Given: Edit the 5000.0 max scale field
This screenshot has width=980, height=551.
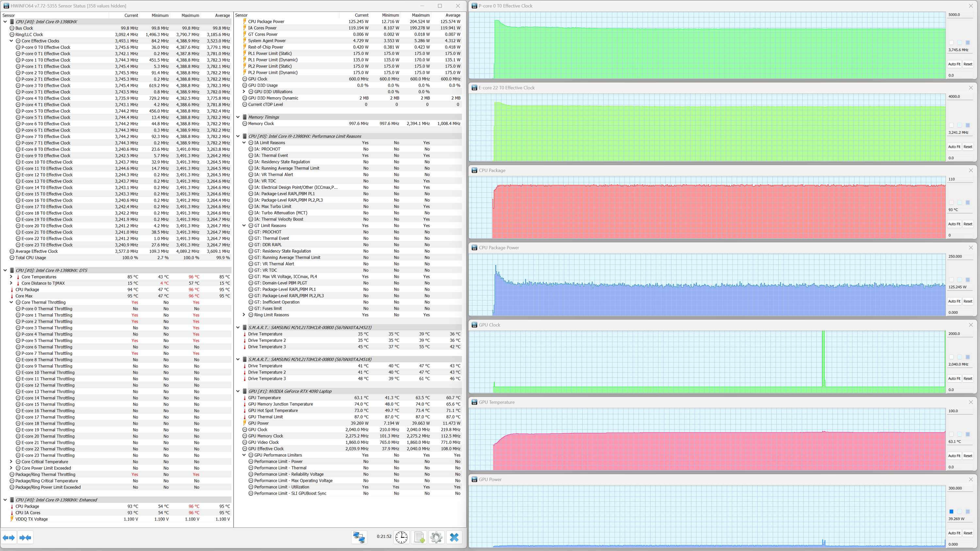Looking at the screenshot, I should [x=959, y=15].
